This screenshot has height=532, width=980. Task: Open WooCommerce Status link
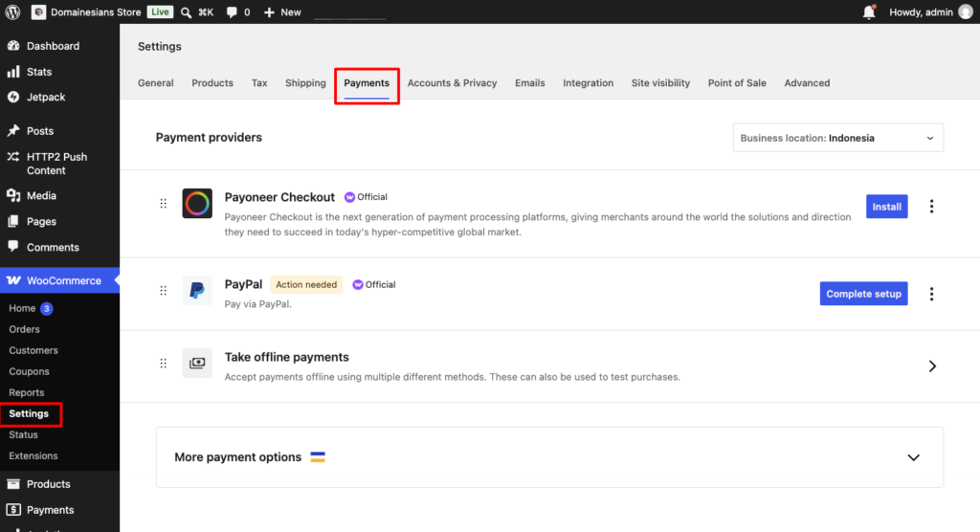tap(23, 434)
